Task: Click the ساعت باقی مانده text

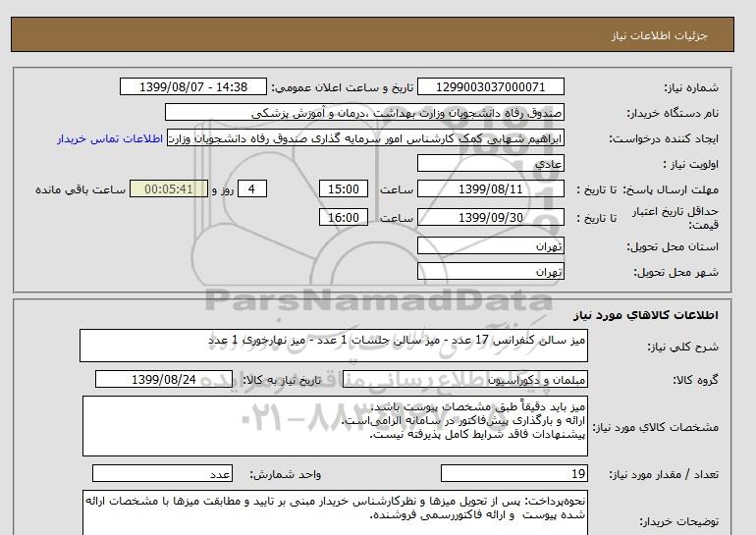Action: coord(81,189)
